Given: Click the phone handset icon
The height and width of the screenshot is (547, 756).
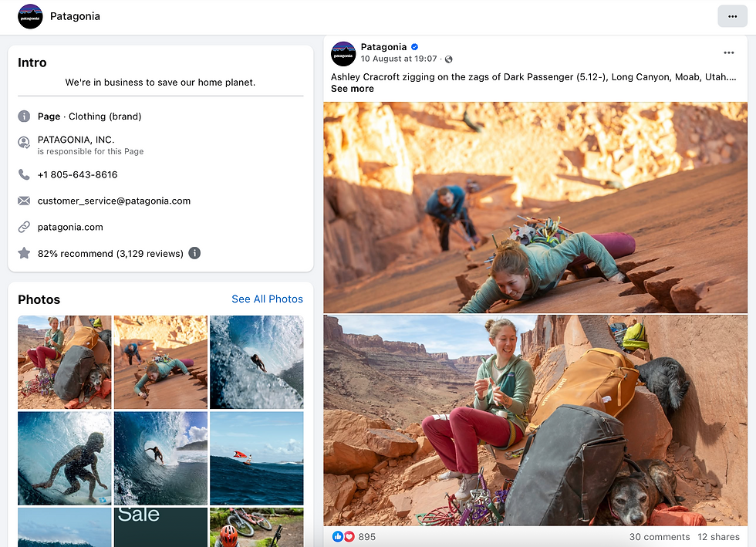Looking at the screenshot, I should click(24, 174).
